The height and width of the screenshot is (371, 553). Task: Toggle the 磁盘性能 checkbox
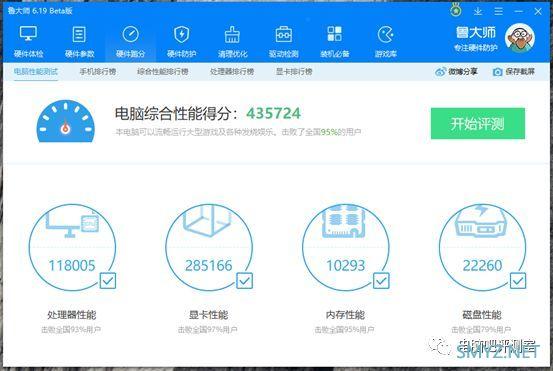[x=518, y=281]
